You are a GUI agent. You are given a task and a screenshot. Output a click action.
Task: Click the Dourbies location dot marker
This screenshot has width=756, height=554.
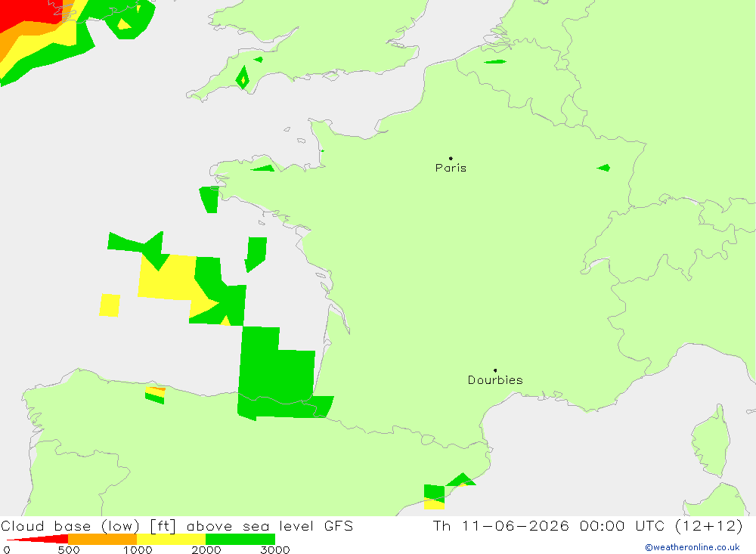click(495, 370)
